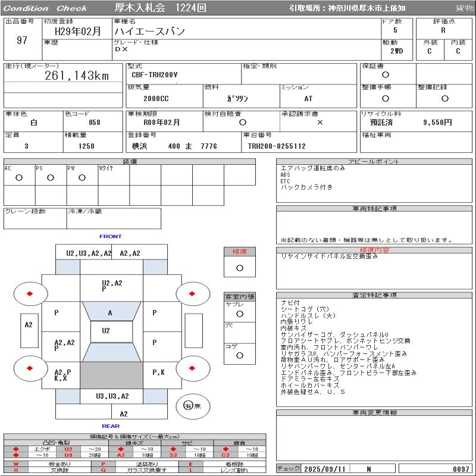Click the left side sill A2 box
Viewport: 476px width, 476px height.
(29, 331)
